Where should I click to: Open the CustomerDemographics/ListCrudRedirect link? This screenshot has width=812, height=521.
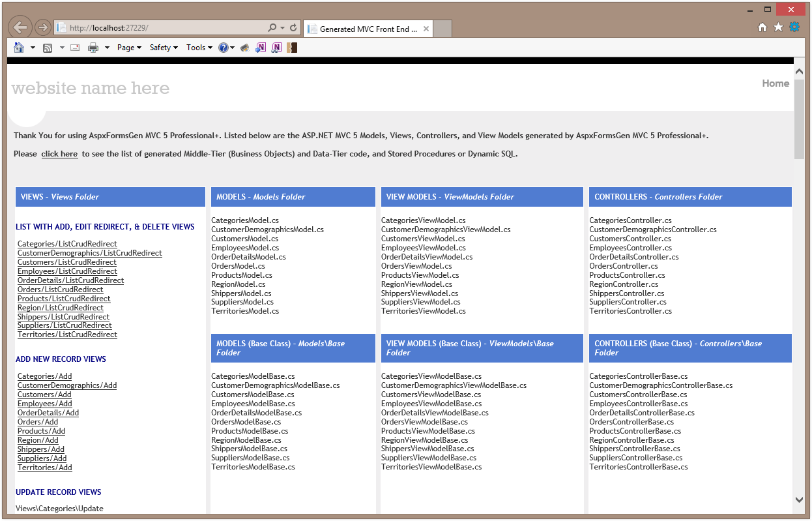(90, 253)
